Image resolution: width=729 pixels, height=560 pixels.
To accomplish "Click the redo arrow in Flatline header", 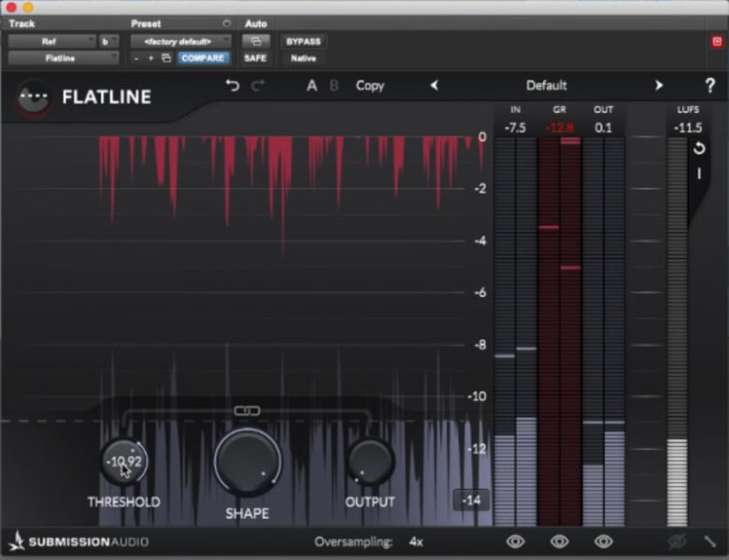I will coord(258,86).
